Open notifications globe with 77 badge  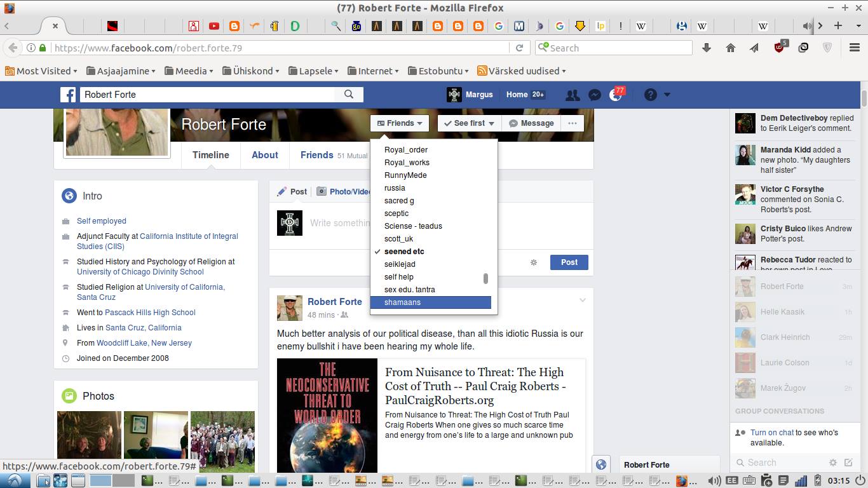pyautogui.click(x=616, y=95)
